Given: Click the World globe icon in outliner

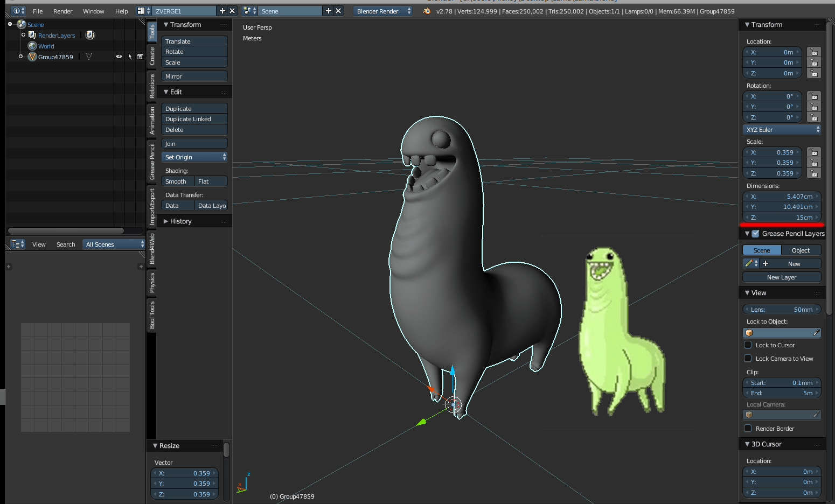Looking at the screenshot, I should coord(32,46).
